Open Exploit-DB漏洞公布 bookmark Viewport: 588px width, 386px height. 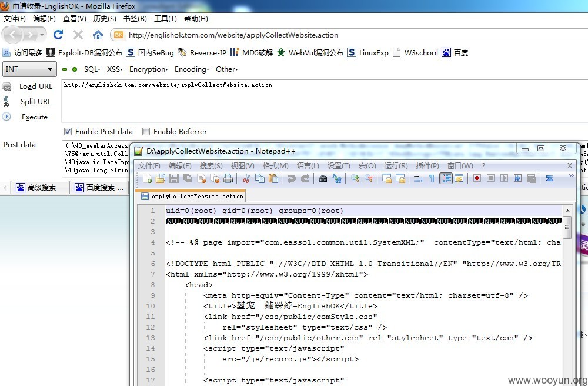coord(84,52)
